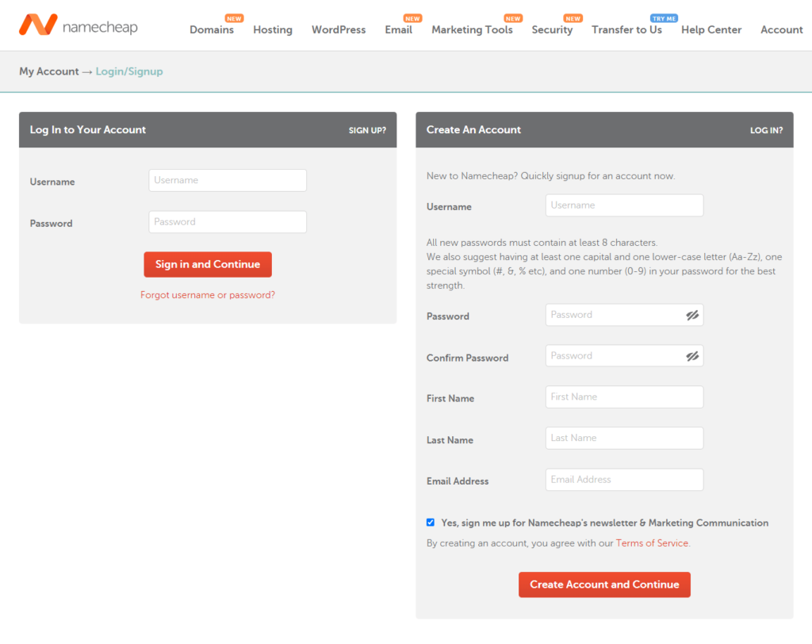The width and height of the screenshot is (812, 644).
Task: Click the LOG IN? link in signup header
Action: coord(767,130)
